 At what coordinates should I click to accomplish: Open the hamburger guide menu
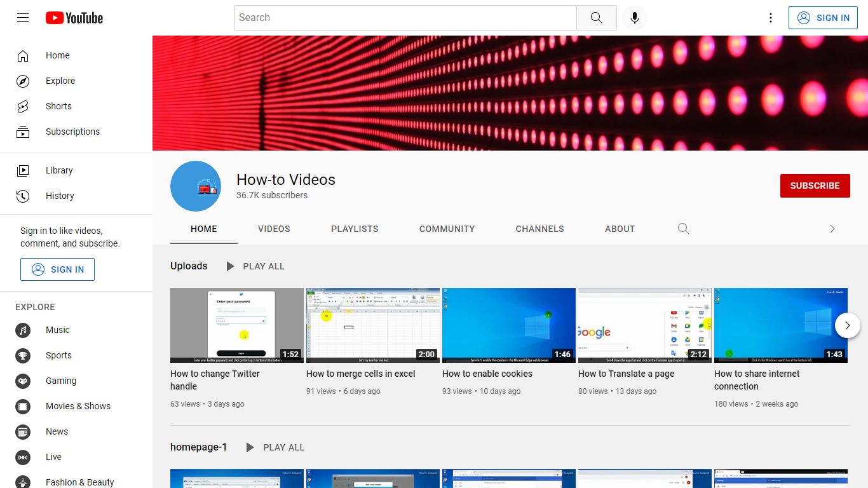tap(23, 18)
